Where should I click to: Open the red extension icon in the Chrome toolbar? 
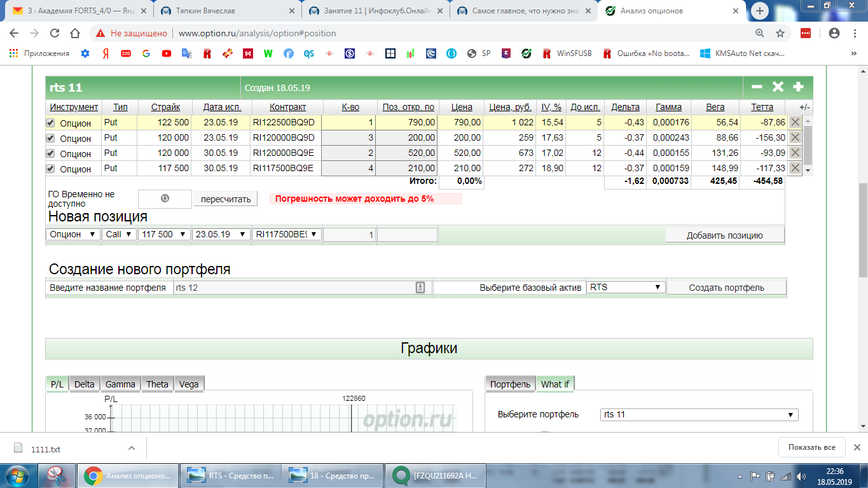coord(806,33)
